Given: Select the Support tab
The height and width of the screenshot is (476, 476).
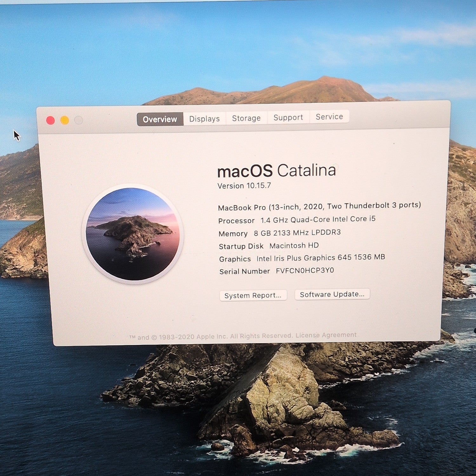Looking at the screenshot, I should (x=288, y=117).
